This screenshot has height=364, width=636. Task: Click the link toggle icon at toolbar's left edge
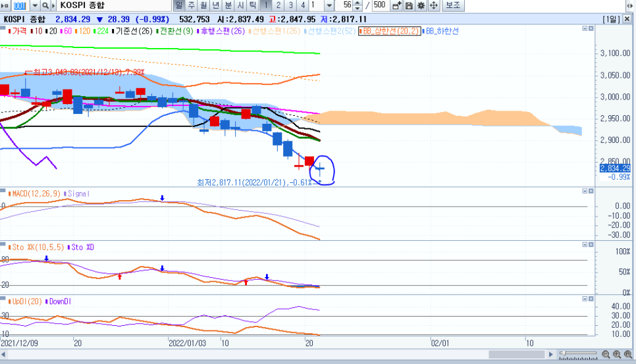click(5, 6)
